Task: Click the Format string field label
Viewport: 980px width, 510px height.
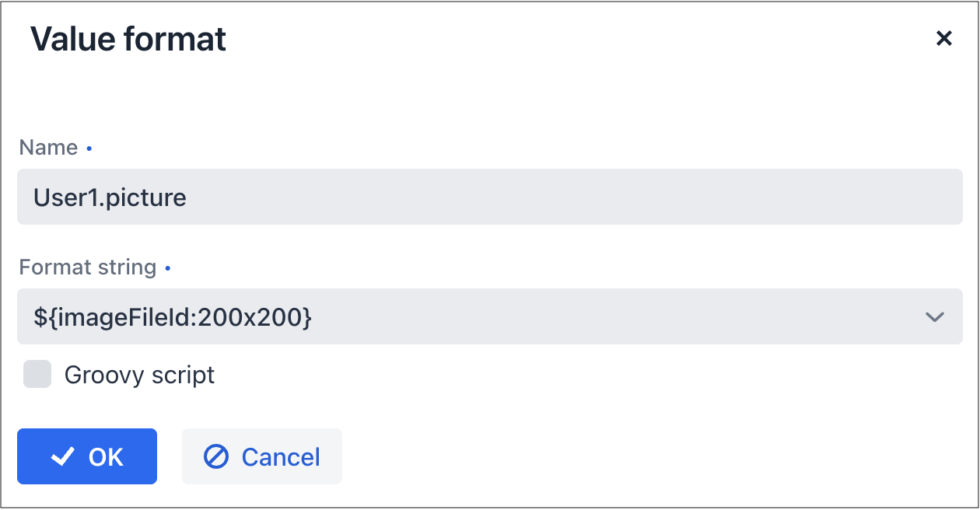Action: (87, 267)
